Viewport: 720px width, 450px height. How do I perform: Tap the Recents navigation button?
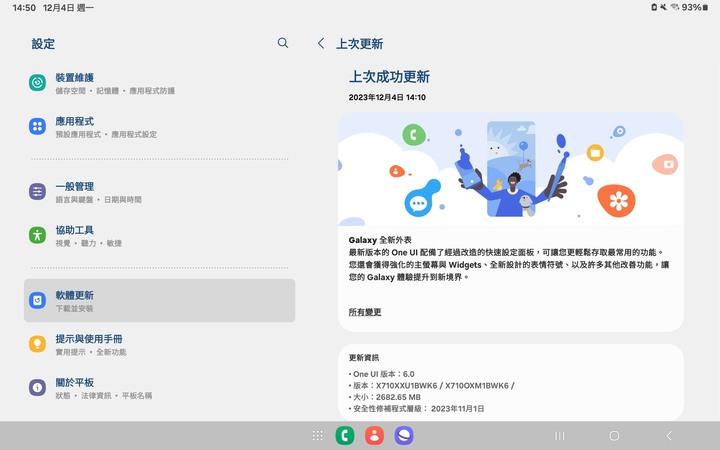tap(559, 436)
